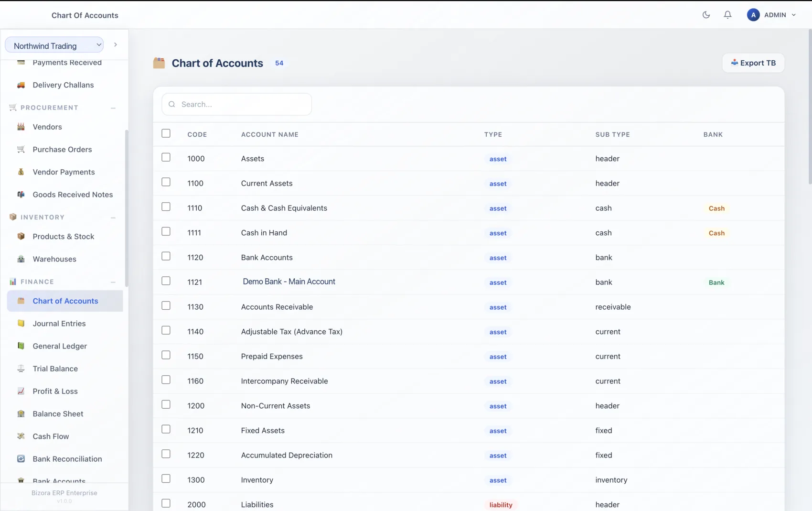
Task: Click the Trial Balance scale icon
Action: pyautogui.click(x=21, y=369)
